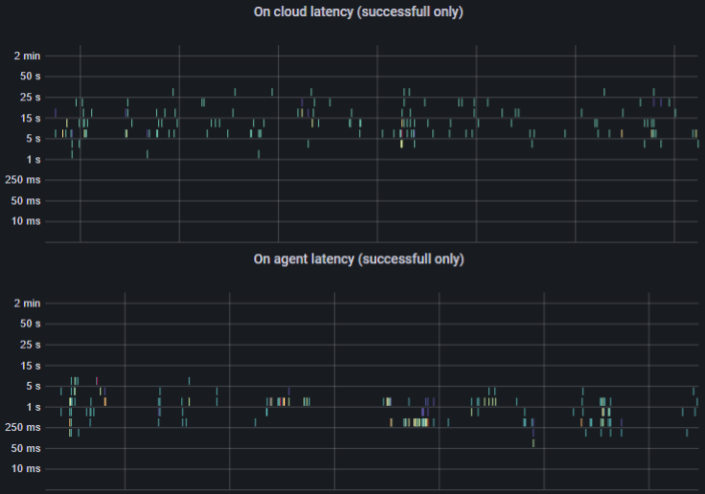Click the '2 min' label on agent latency axis

click(27, 303)
